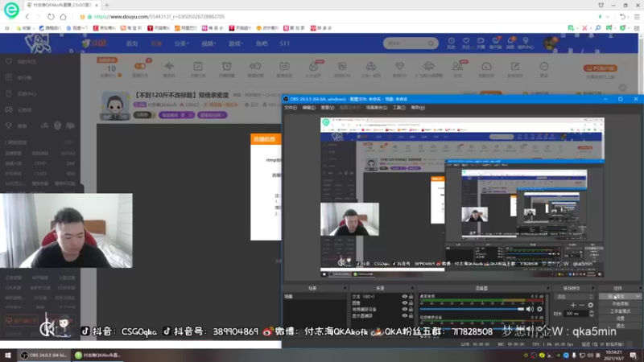The width and height of the screenshot is (644, 362).
Task: Set desktop audio volume slider in OBS
Action: pyautogui.click(x=472, y=309)
